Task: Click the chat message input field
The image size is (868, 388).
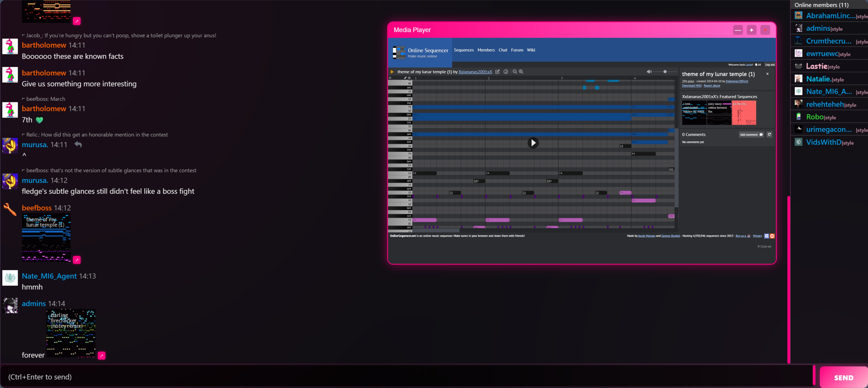Action: click(x=404, y=377)
